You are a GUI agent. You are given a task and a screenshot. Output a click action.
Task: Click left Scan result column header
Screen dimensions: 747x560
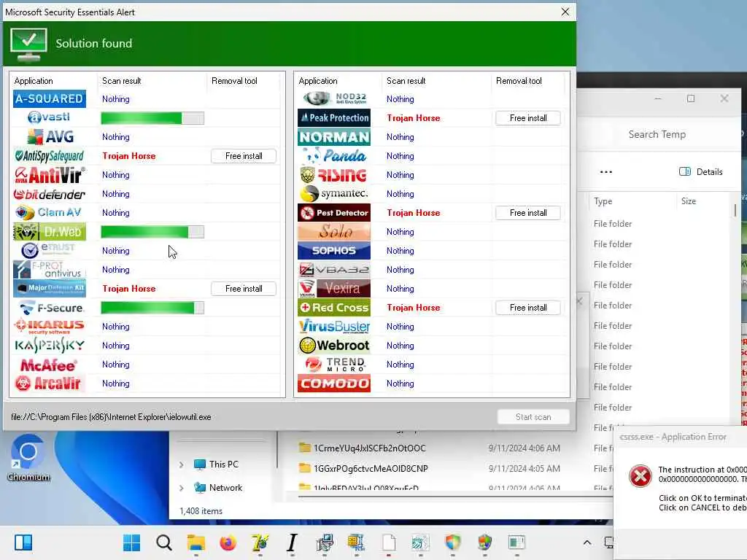(152, 81)
